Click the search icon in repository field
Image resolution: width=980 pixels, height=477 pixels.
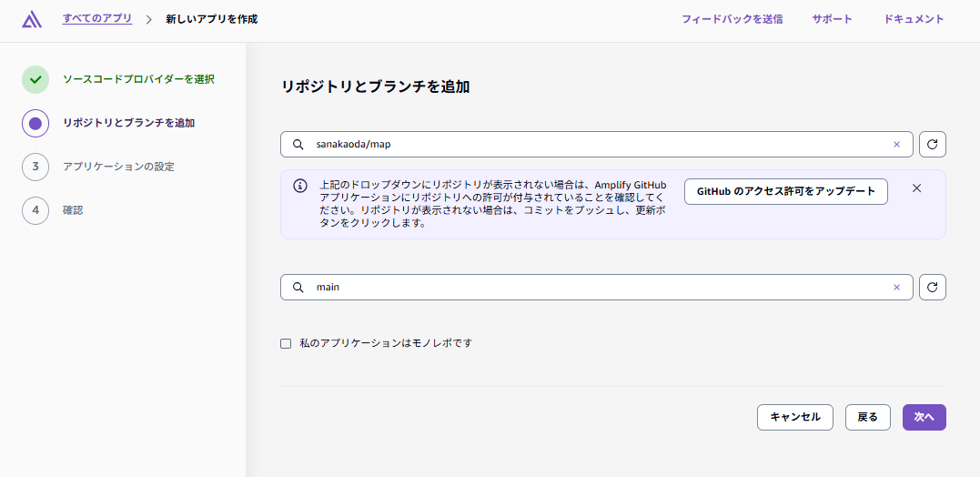(298, 145)
